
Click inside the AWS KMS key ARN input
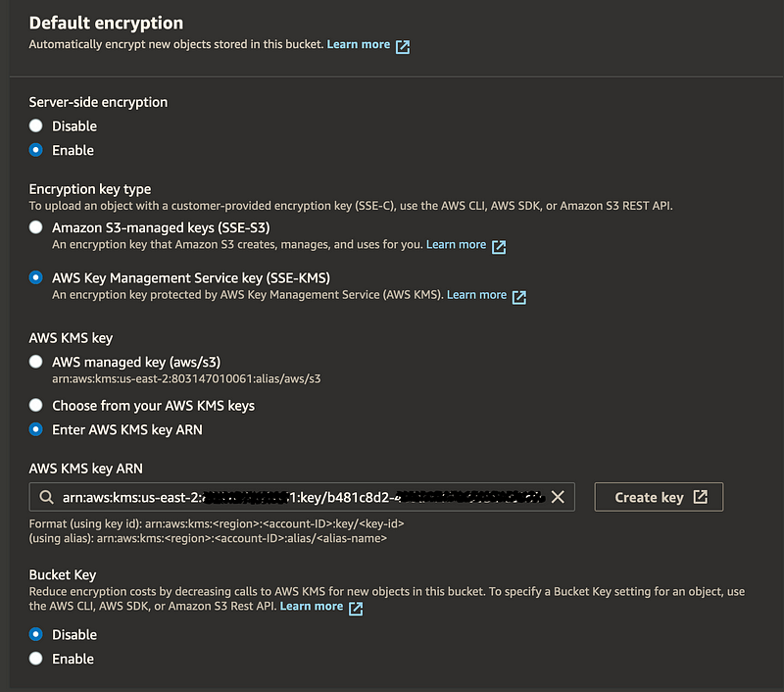pyautogui.click(x=302, y=497)
